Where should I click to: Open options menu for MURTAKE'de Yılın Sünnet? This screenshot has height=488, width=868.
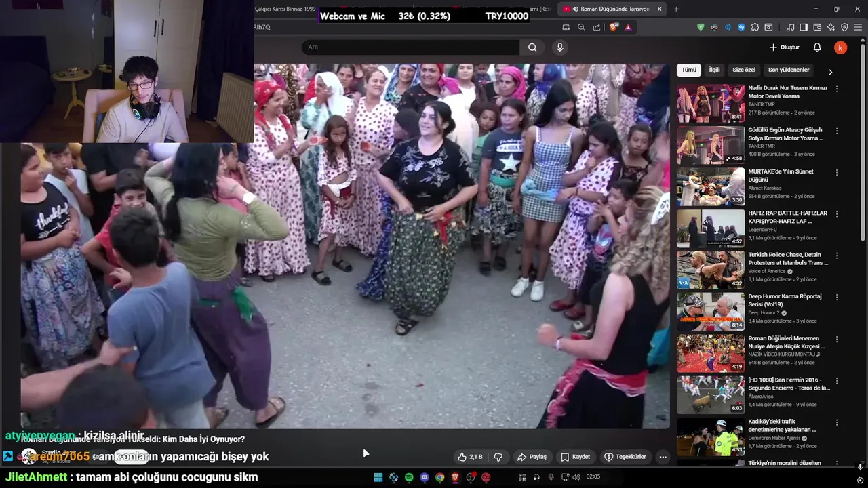click(837, 172)
